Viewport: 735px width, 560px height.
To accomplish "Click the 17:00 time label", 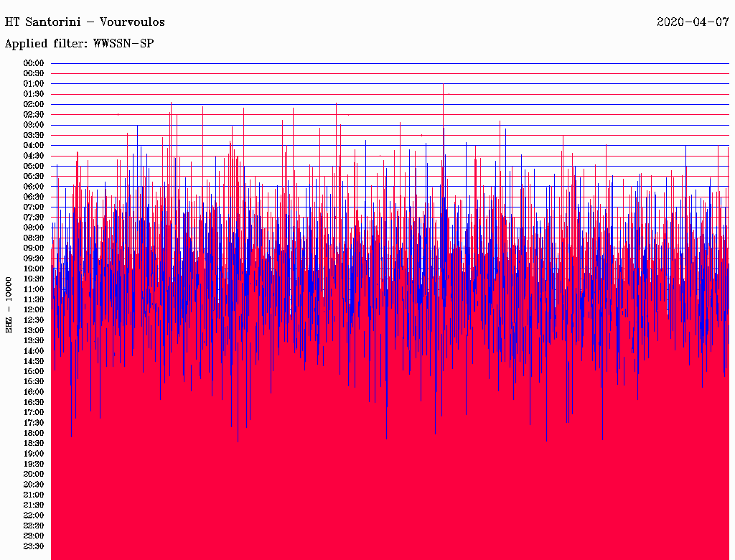I will click(34, 413).
